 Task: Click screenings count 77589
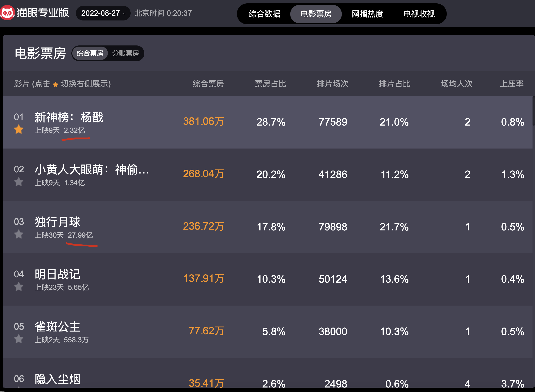click(333, 122)
